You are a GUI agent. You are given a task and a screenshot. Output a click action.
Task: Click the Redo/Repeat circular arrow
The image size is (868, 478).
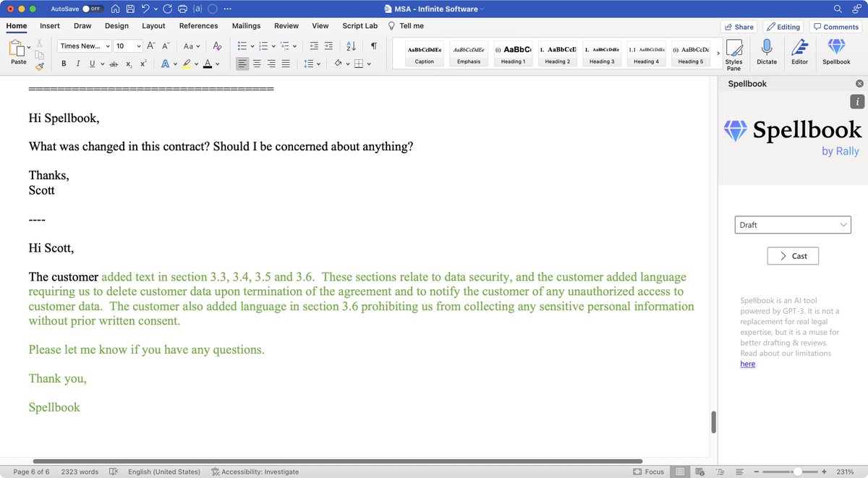click(x=168, y=9)
